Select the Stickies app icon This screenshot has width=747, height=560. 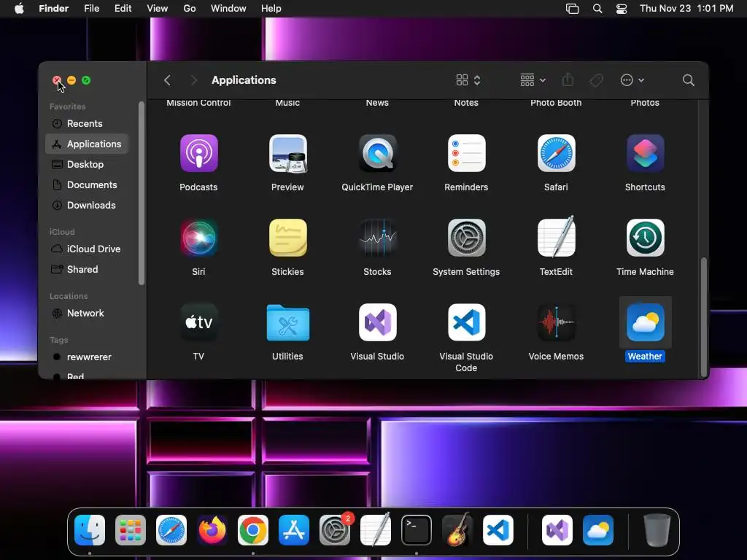coord(287,238)
